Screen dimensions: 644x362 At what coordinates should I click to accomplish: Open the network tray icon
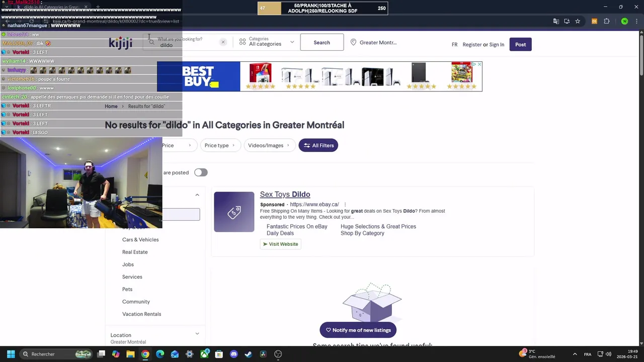(x=600, y=354)
